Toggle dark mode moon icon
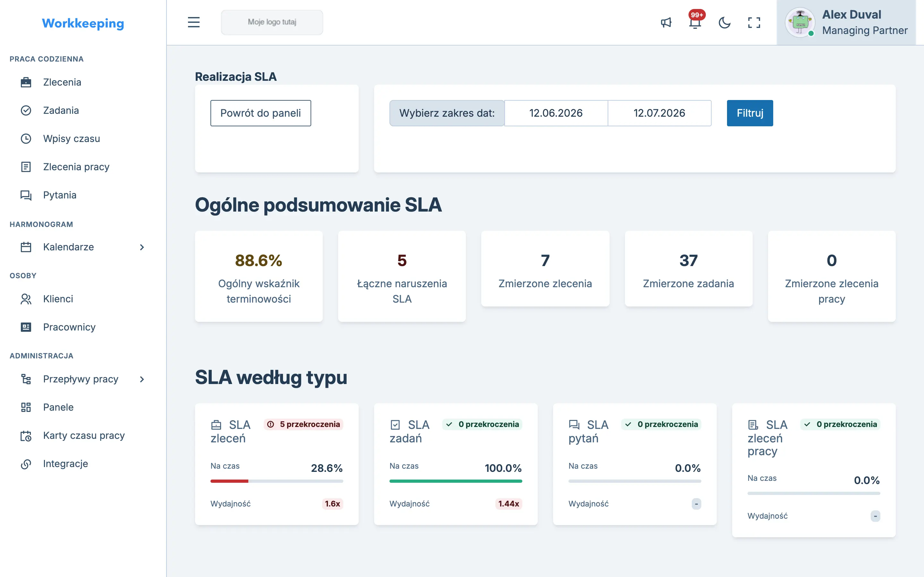 tap(724, 22)
